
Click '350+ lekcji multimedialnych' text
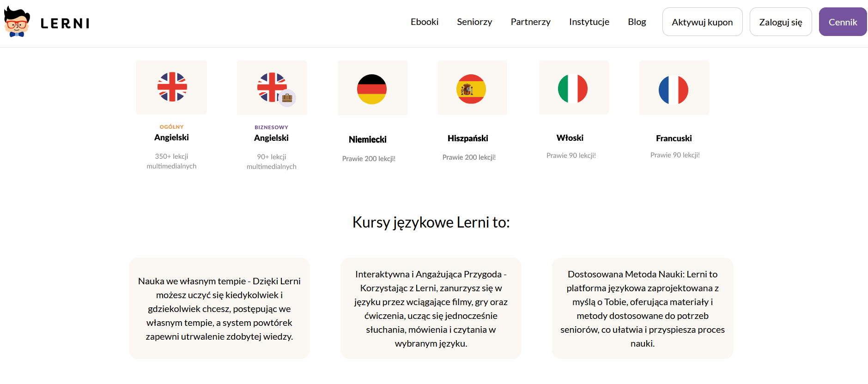[171, 161]
